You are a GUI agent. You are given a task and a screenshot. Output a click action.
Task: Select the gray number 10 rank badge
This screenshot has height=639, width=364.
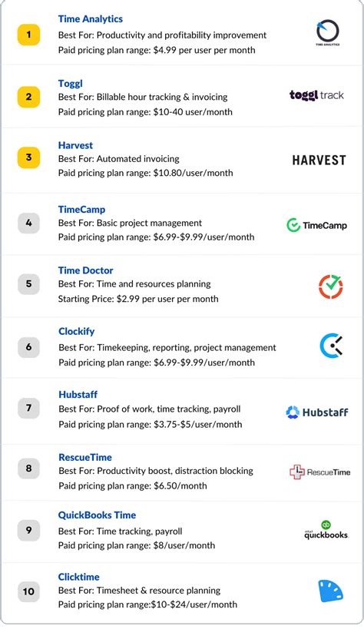pos(28,591)
